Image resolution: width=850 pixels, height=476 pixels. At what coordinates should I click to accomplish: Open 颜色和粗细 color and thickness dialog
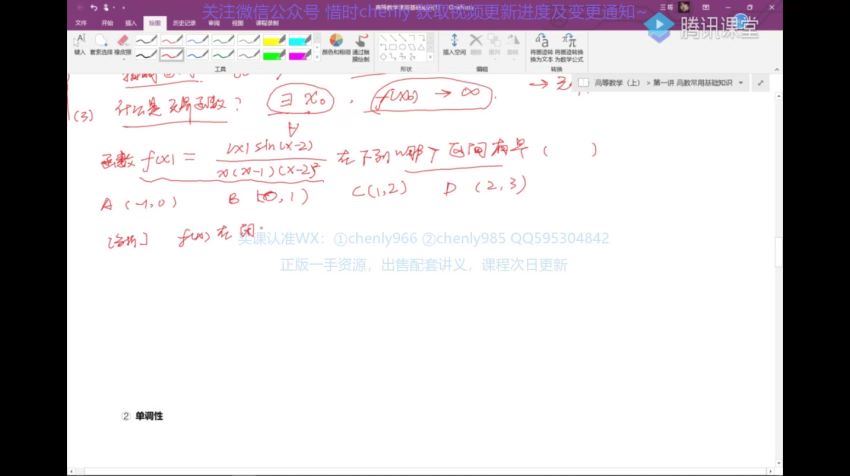click(x=336, y=44)
